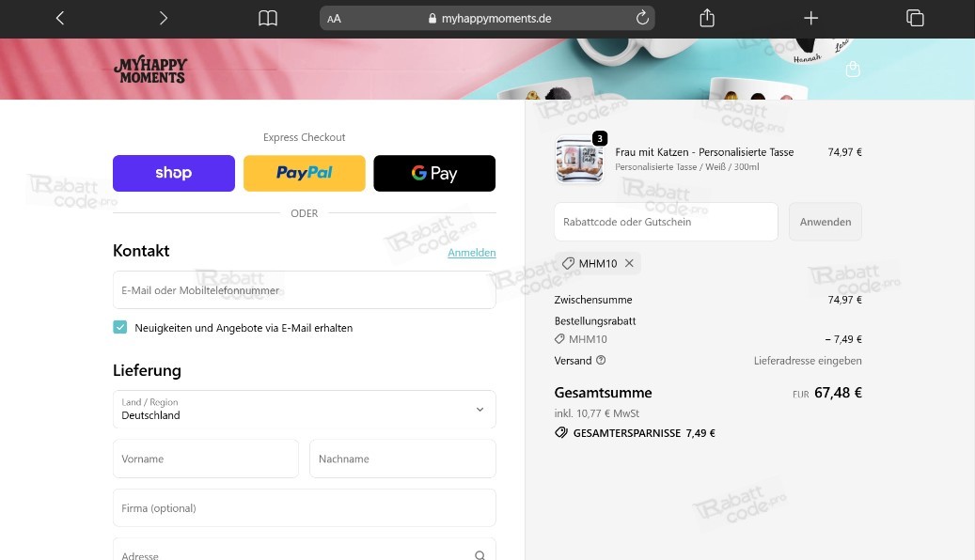Click Lieferadresse eingeben next to Versand
The height and width of the screenshot is (560, 975).
point(808,360)
